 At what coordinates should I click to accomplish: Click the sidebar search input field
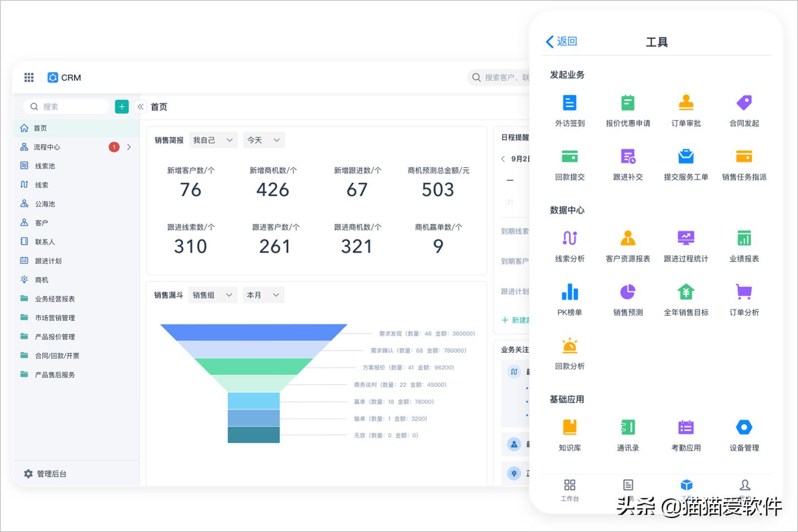point(67,106)
